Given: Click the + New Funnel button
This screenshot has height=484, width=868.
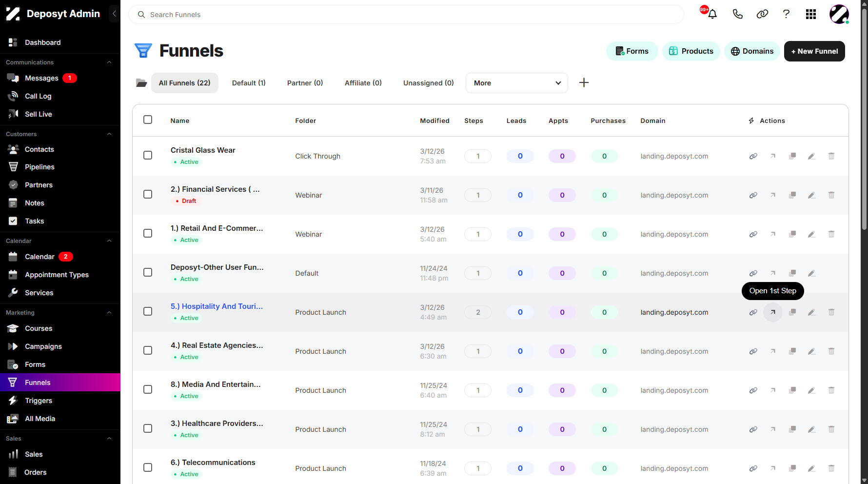Looking at the screenshot, I should [x=814, y=51].
